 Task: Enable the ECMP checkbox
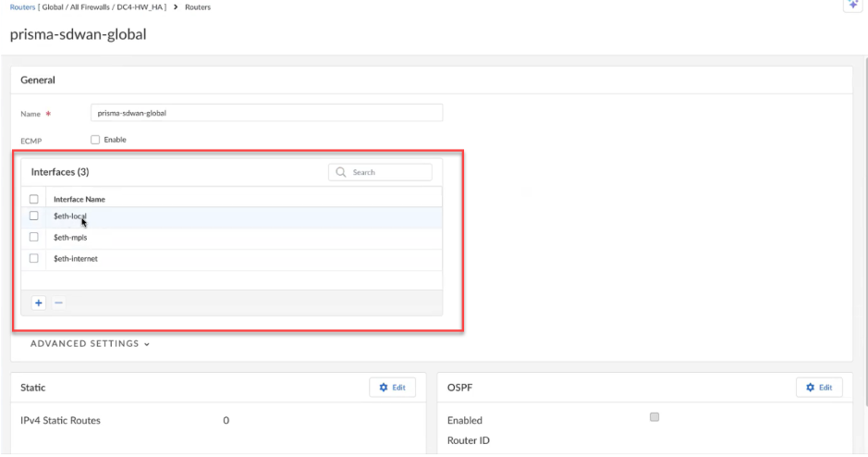95,140
